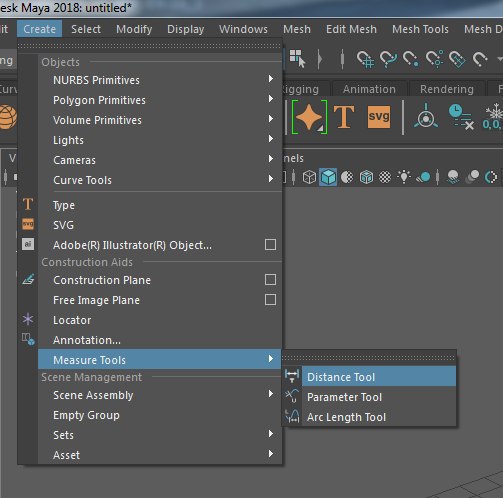Viewport: 503px width, 498px height.
Task: Switch to the Animation shelf tab
Action: click(x=369, y=89)
